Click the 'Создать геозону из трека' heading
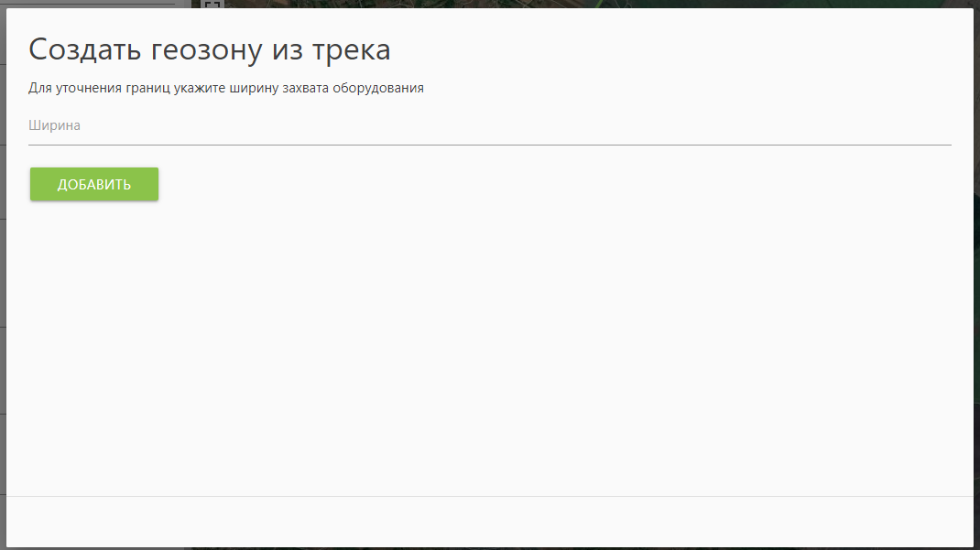 click(x=210, y=49)
